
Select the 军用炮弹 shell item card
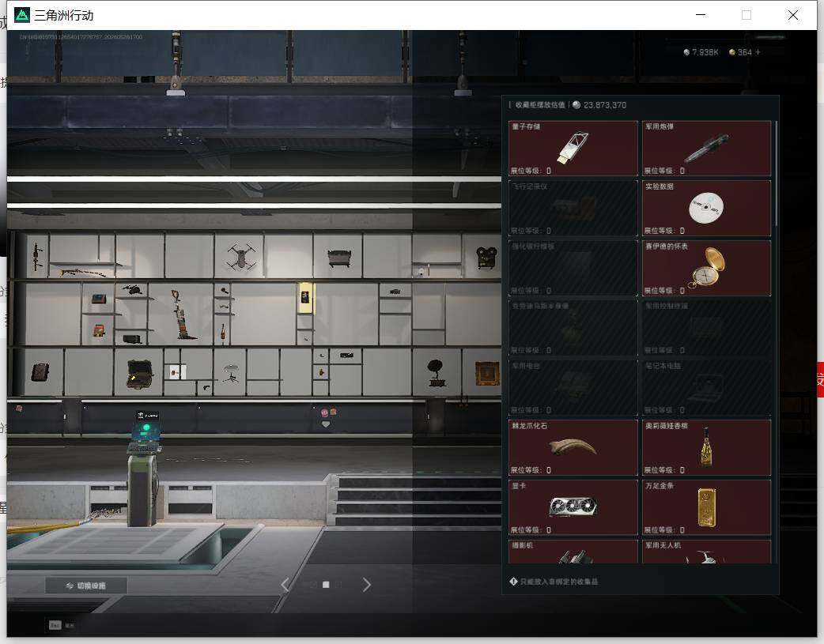pyautogui.click(x=706, y=148)
